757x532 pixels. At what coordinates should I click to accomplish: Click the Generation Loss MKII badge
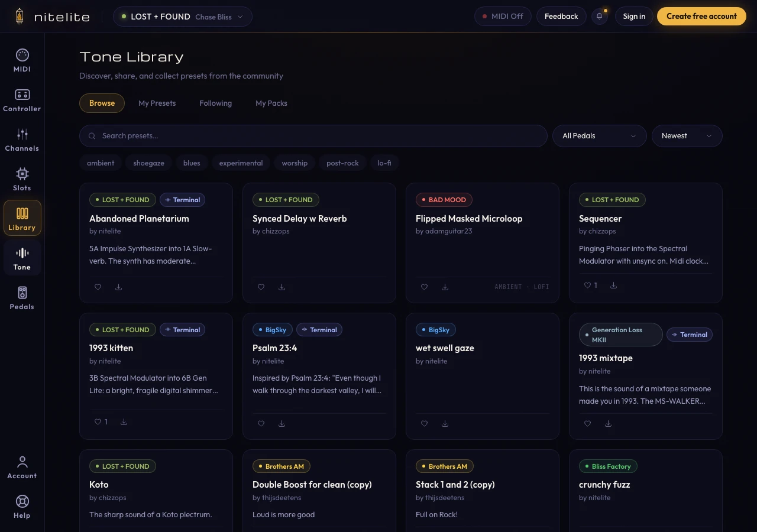[621, 335]
